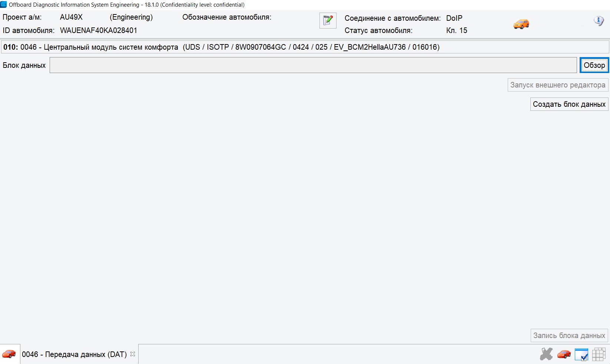Click the Создать блок данных button
The width and height of the screenshot is (610, 364).
(x=569, y=104)
